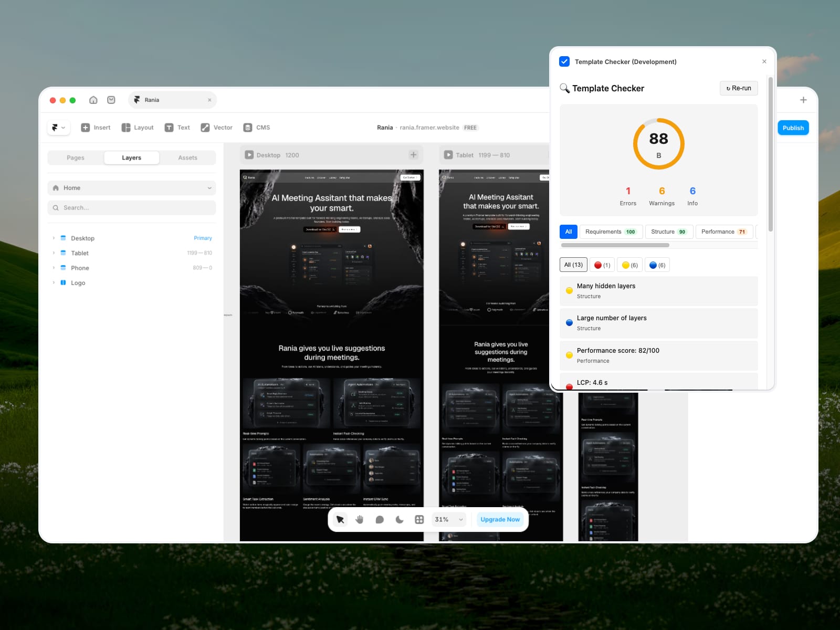Click the layers Search field
The height and width of the screenshot is (630, 840).
pyautogui.click(x=132, y=208)
